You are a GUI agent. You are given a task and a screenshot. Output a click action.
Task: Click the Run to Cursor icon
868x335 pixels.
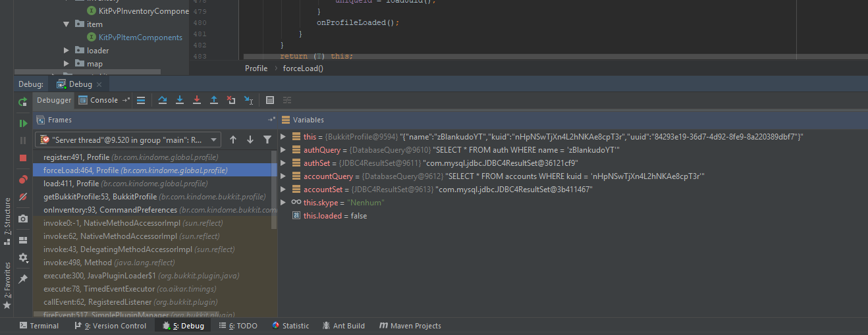(248, 100)
